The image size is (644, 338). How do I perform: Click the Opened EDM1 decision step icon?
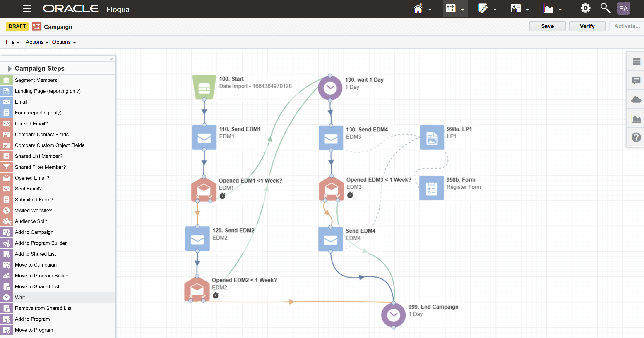pyautogui.click(x=204, y=190)
